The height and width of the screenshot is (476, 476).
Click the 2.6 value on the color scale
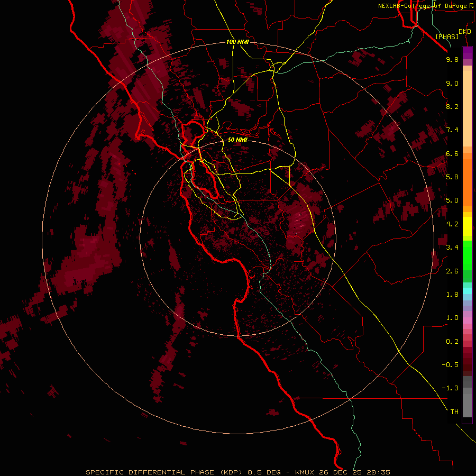[x=452, y=271]
